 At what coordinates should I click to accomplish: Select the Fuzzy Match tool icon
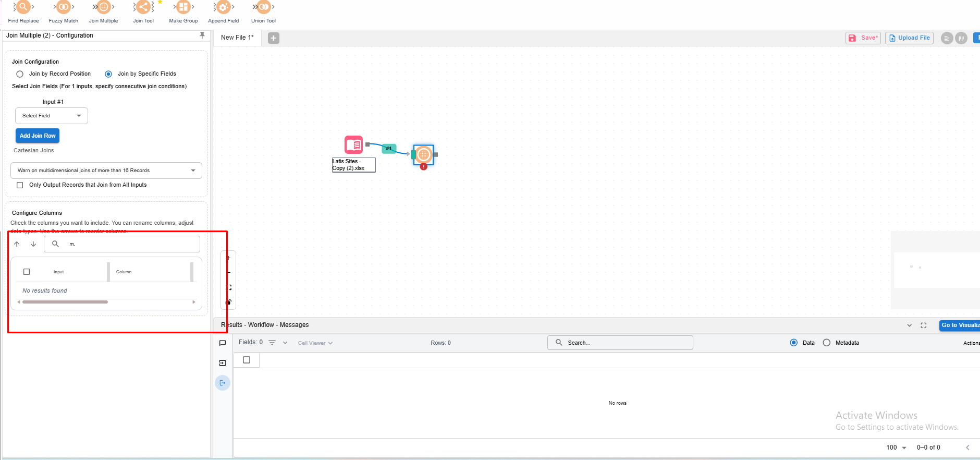63,7
